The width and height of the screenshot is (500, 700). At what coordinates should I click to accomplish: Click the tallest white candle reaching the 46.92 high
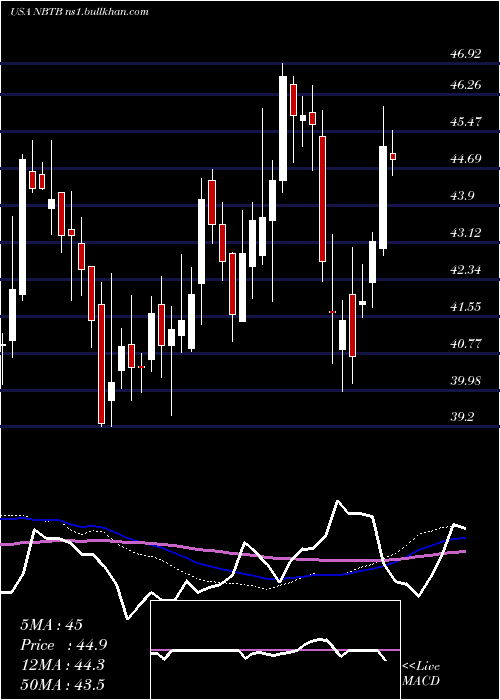point(283,128)
